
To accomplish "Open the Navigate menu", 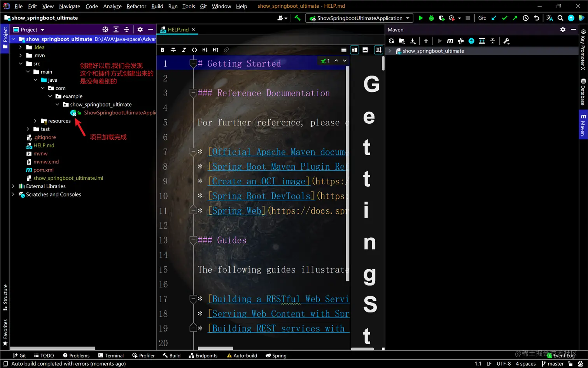I will pos(70,6).
